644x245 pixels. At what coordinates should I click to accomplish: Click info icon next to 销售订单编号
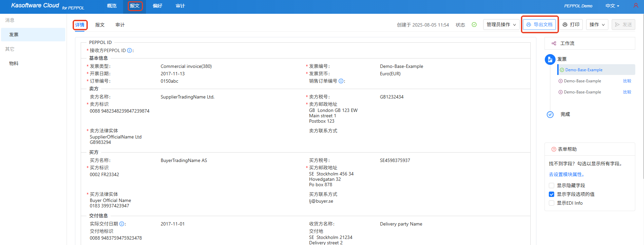[341, 81]
